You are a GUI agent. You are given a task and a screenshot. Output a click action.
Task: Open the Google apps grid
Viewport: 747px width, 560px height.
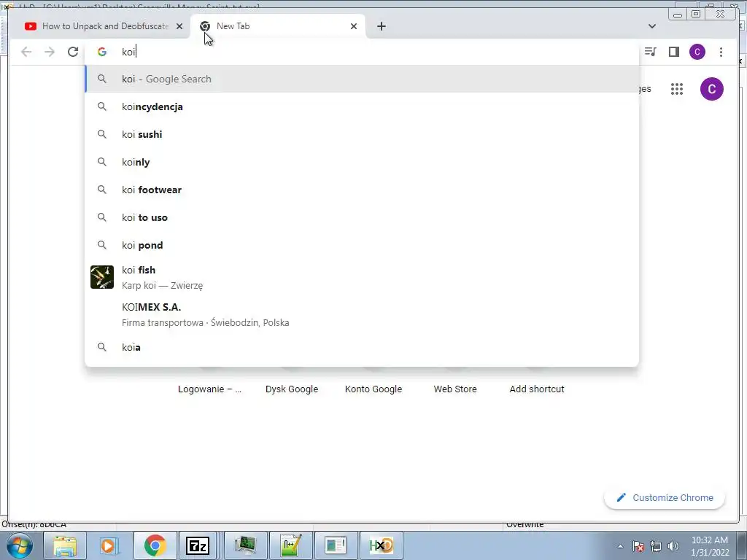click(x=677, y=88)
